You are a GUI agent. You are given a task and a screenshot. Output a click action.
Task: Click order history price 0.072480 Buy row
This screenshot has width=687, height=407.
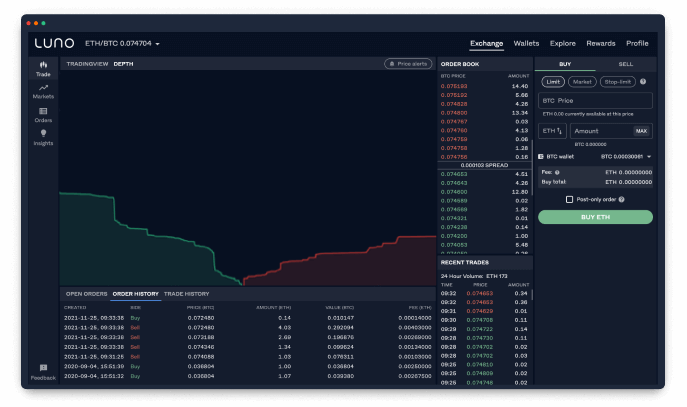click(248, 318)
